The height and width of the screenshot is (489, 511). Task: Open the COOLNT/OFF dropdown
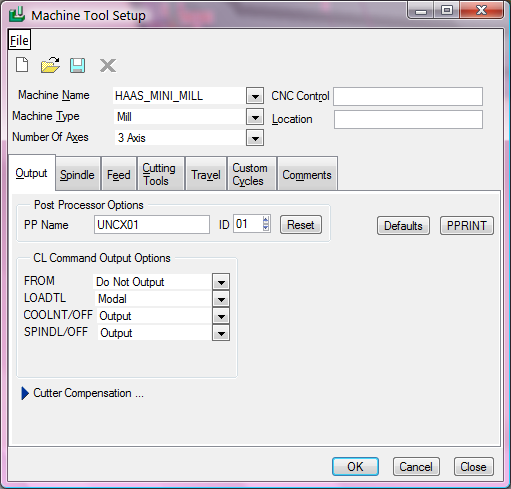221,316
